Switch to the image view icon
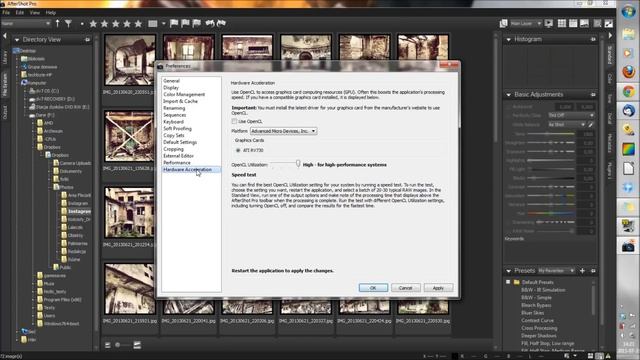 point(584,24)
